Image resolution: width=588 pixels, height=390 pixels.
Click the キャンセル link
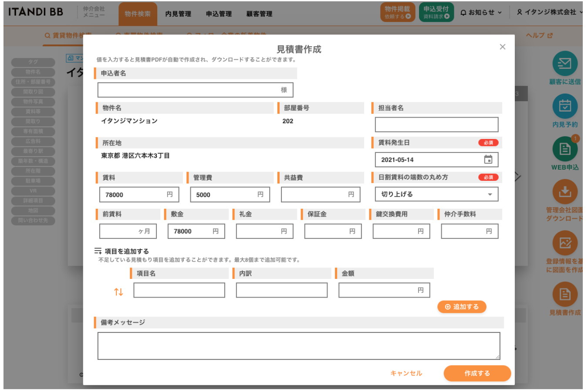[x=406, y=373]
